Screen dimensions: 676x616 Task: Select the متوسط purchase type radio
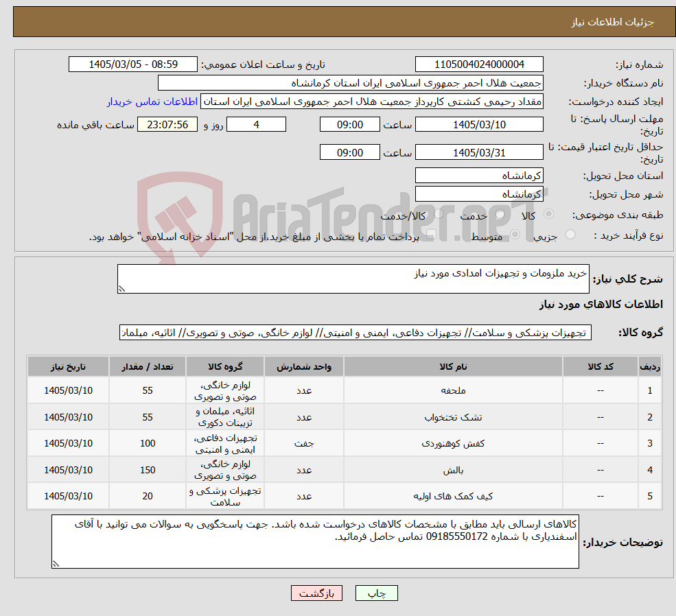coord(515,235)
